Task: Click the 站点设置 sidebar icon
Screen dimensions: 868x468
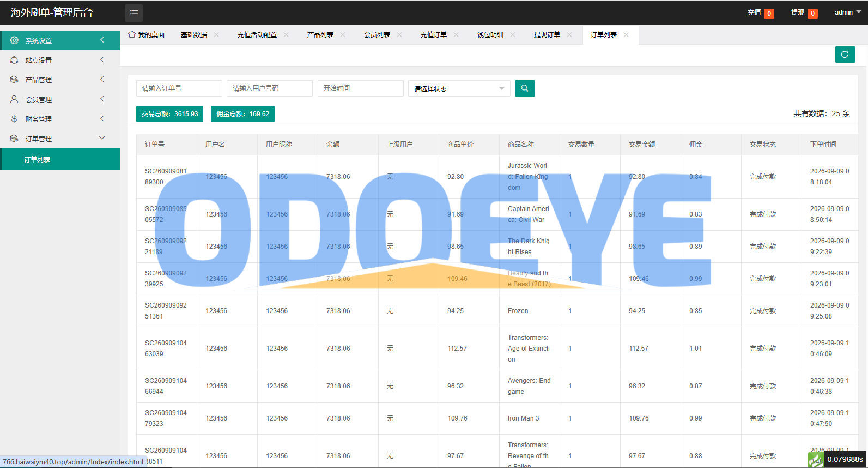Action: coord(14,60)
